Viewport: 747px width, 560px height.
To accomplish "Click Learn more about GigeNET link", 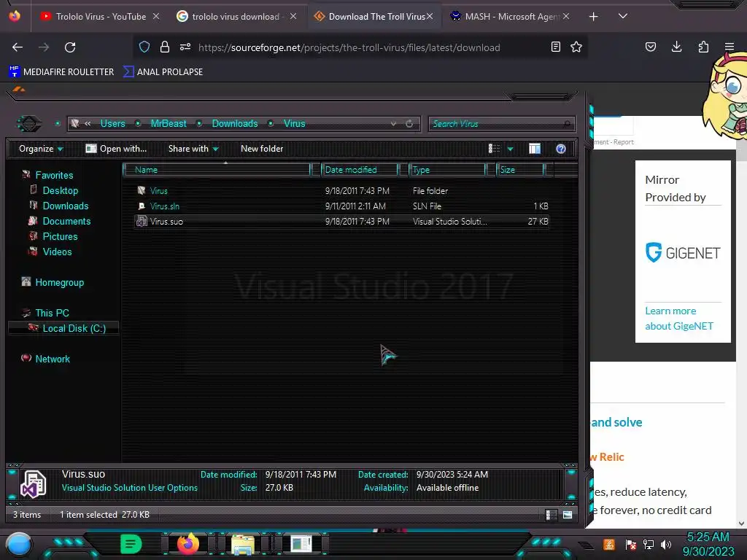I will coord(679,318).
